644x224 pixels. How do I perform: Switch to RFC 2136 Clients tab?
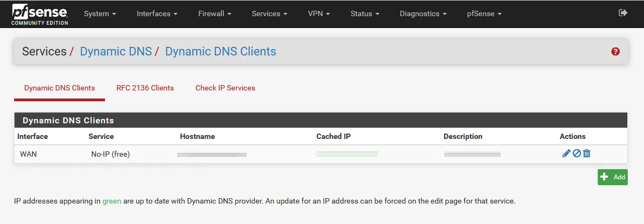[145, 88]
